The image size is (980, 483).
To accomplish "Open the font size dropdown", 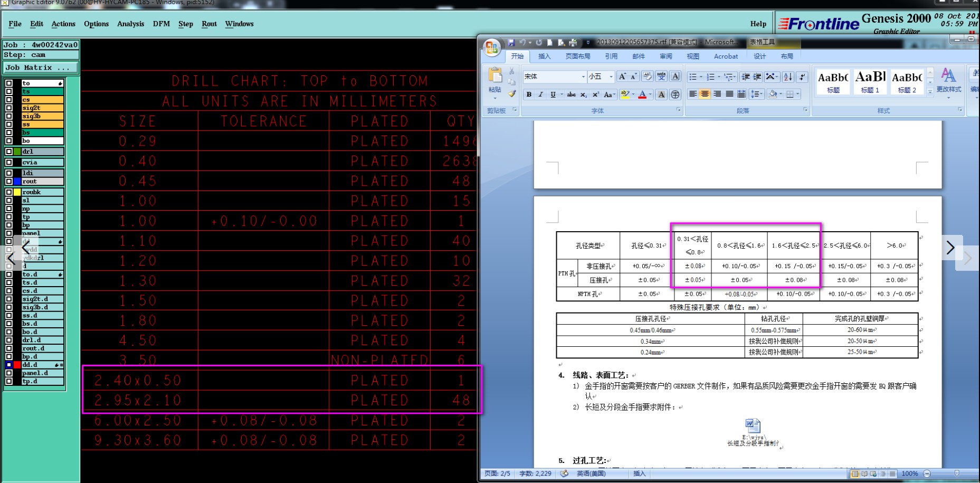I will 611,77.
